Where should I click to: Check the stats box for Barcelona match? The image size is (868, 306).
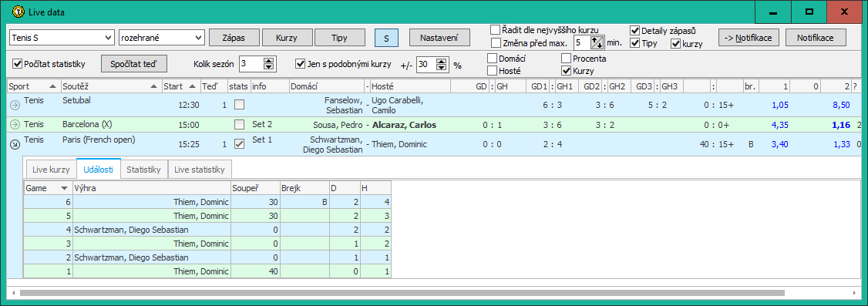click(x=239, y=124)
